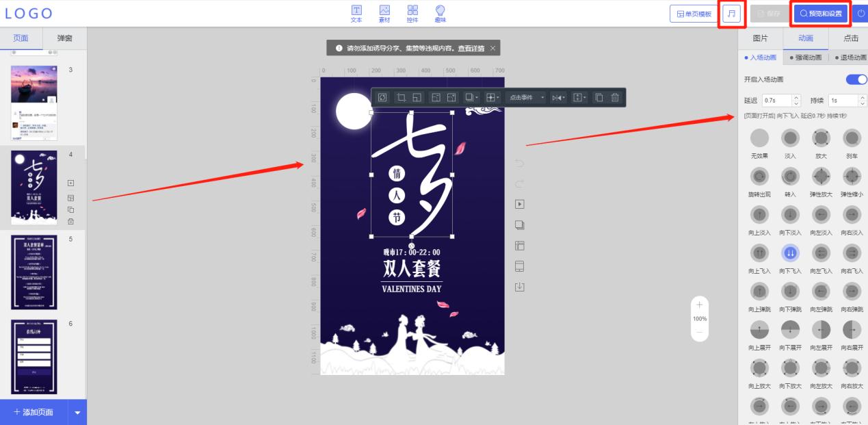Disable the 开启入场动画 entrance animation toggle
This screenshot has height=425, width=868.
point(855,79)
